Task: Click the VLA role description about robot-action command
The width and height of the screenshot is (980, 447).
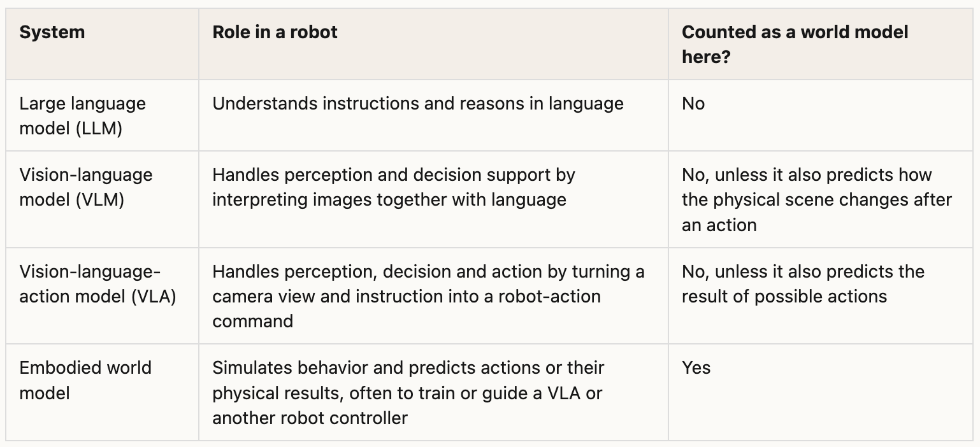Action: point(428,296)
